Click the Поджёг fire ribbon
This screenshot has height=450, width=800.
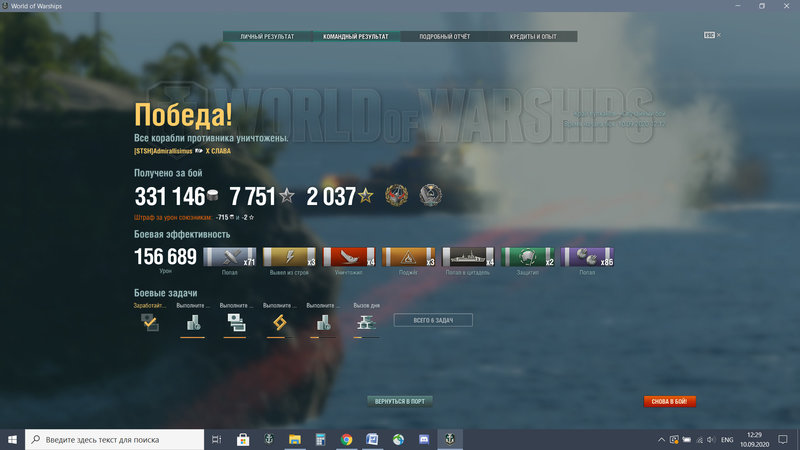click(409, 257)
